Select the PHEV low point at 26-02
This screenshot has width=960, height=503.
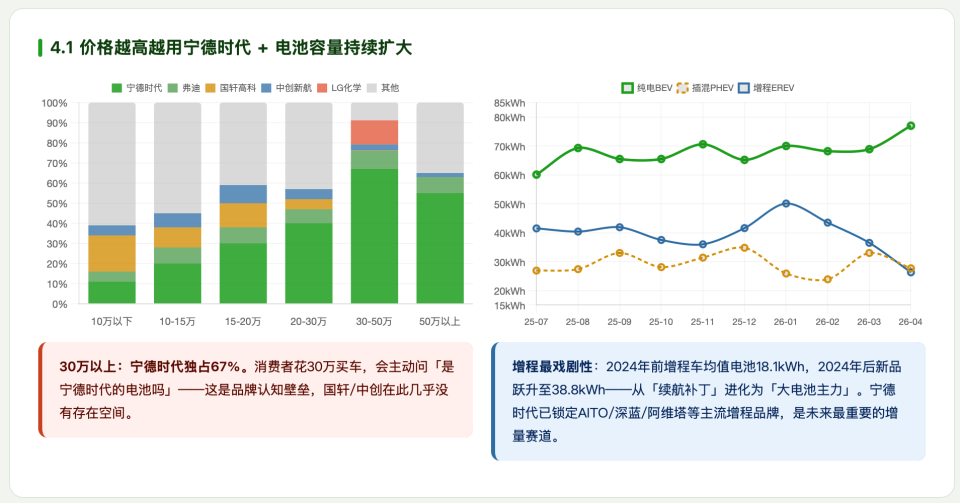pyautogui.click(x=828, y=279)
